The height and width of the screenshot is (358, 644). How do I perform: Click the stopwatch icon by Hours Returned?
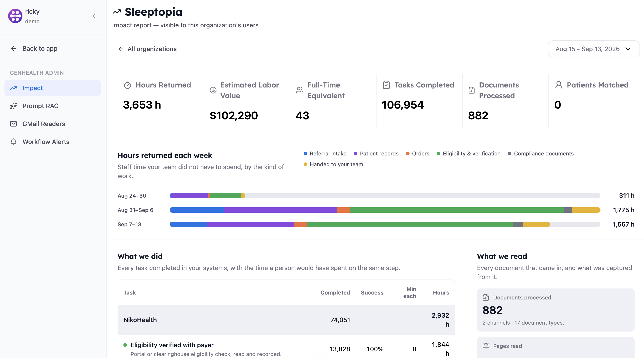point(127,85)
